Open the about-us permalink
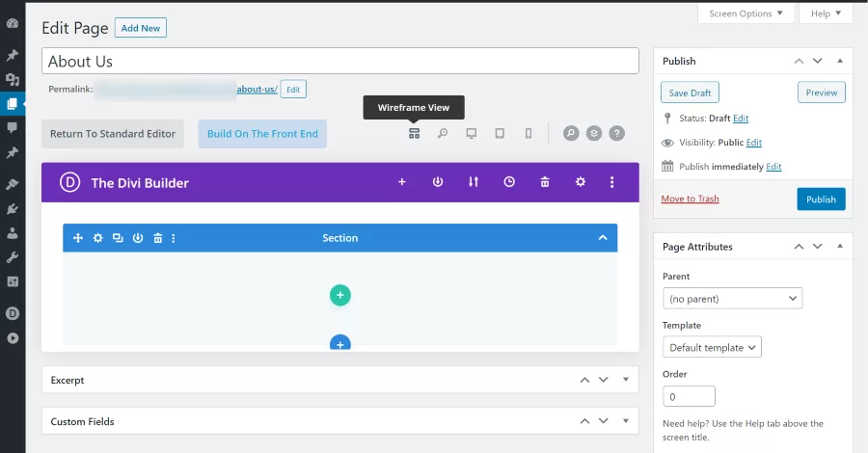868x453 pixels. point(257,89)
